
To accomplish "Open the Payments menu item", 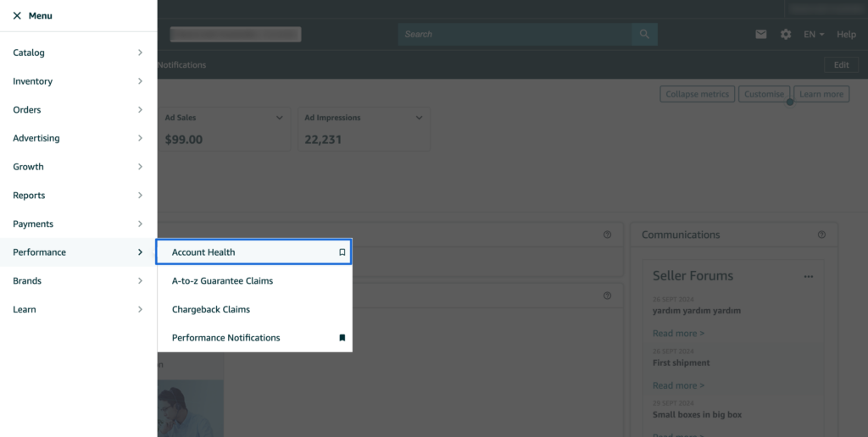I will coord(79,224).
